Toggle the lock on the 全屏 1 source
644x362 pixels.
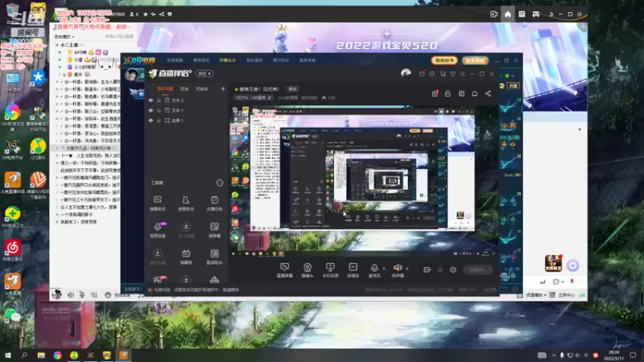pyautogui.click(x=159, y=120)
